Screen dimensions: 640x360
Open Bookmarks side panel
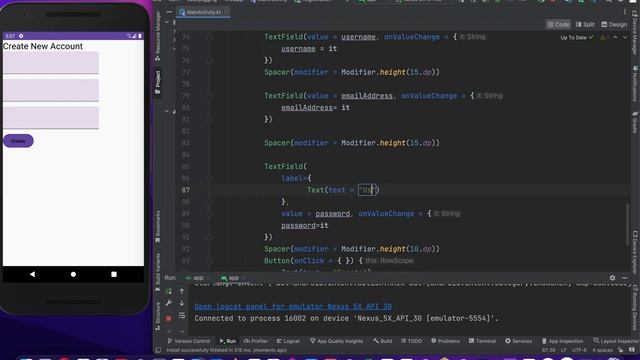[x=158, y=227]
